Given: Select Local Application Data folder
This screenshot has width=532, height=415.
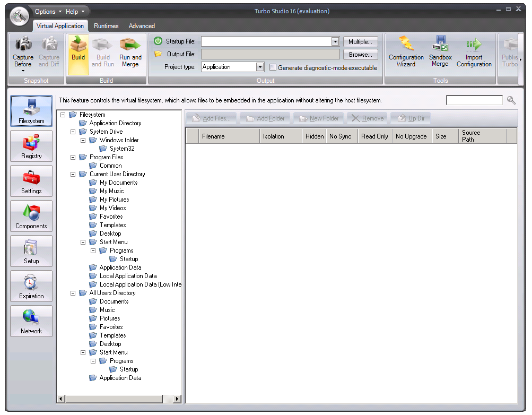Looking at the screenshot, I should pos(128,276).
